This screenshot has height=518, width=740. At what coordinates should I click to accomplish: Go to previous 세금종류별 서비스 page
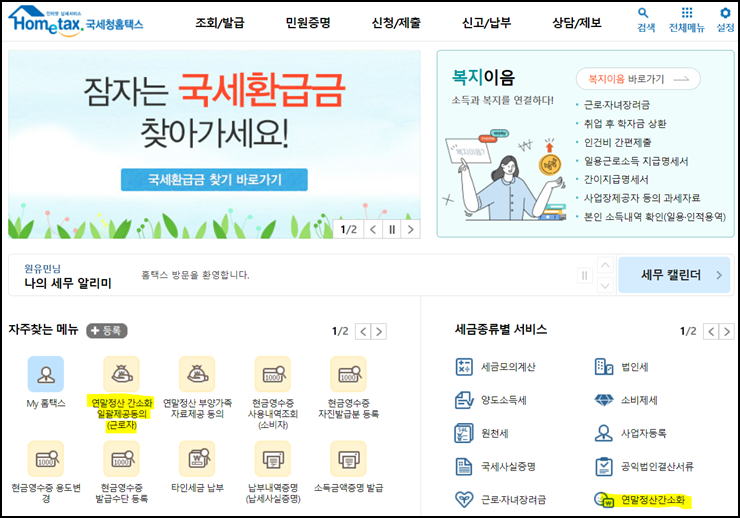click(711, 331)
